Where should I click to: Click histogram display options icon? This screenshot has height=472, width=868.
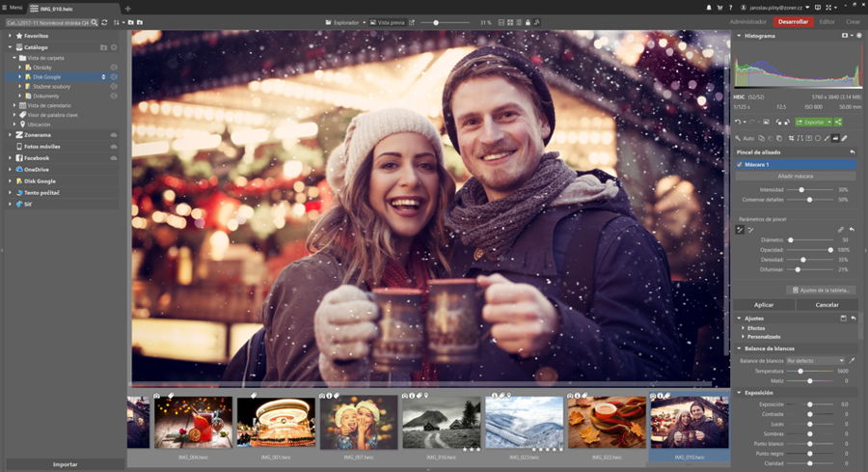845,36
